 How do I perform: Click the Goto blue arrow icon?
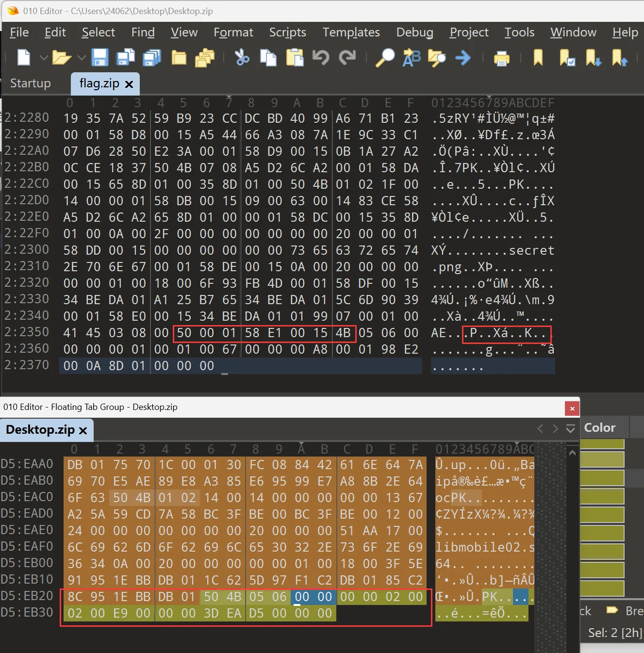[463, 58]
